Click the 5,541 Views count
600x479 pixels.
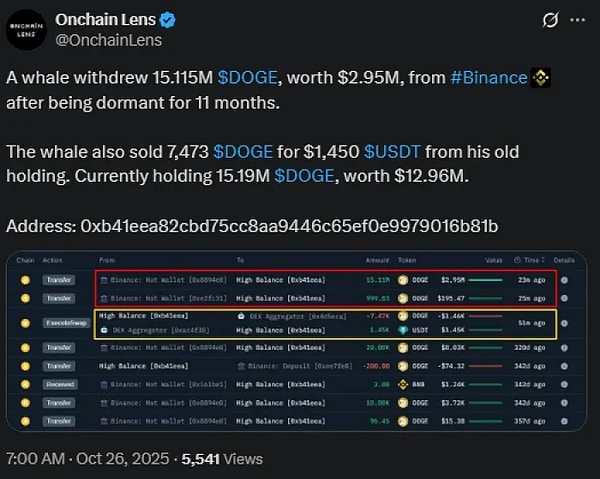[221, 459]
